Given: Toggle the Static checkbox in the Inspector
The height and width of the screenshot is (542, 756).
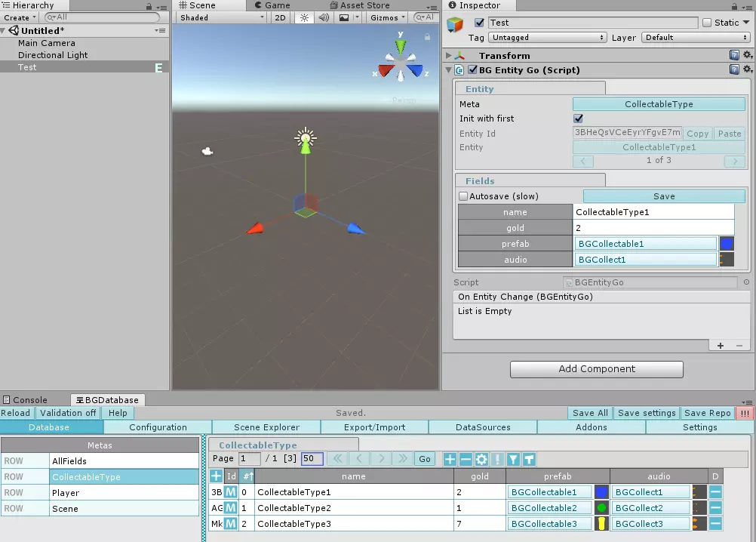Looking at the screenshot, I should tap(707, 22).
